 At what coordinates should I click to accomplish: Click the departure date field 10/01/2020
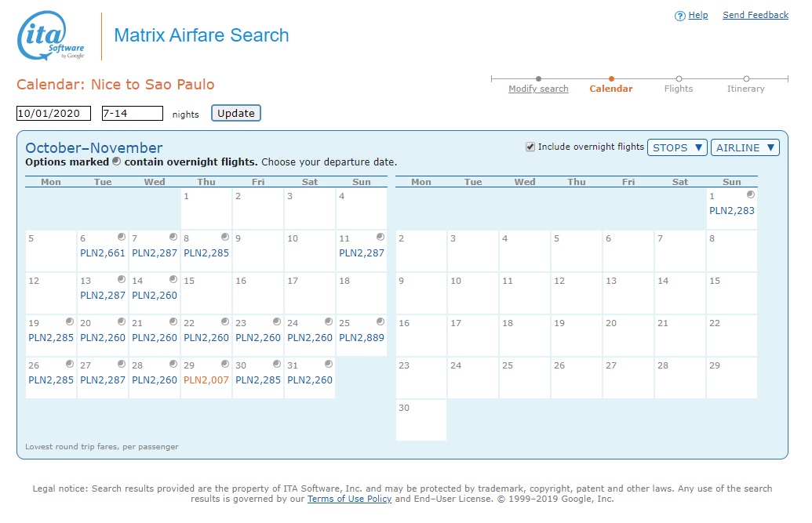(x=53, y=114)
